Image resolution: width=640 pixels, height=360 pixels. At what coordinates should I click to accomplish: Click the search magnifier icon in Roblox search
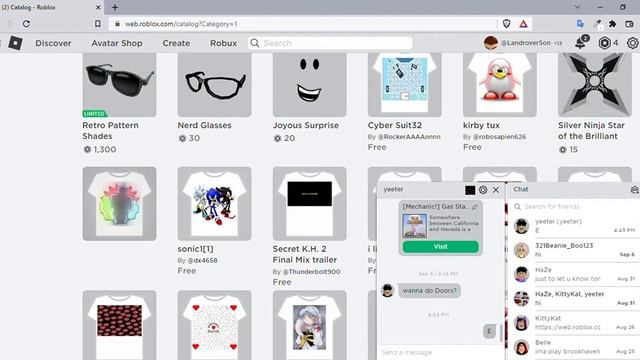[x=255, y=43]
